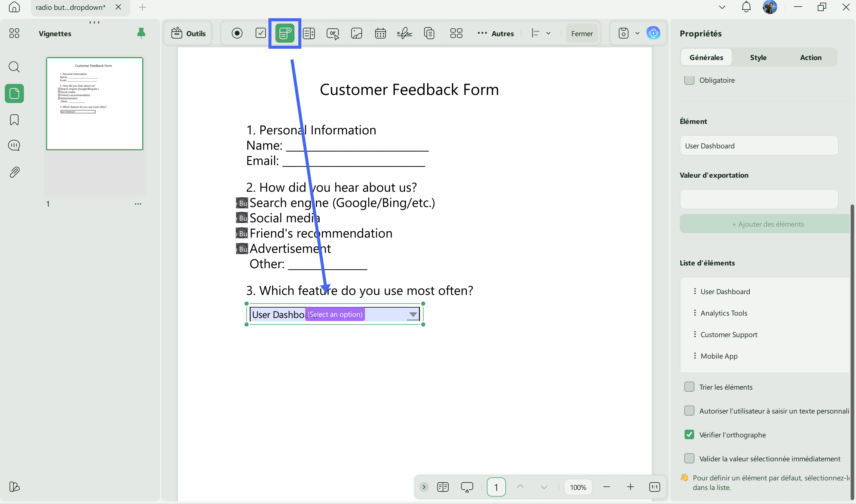Uncheck Vérifier l'orthographe checkbox
856x504 pixels.
[689, 435]
